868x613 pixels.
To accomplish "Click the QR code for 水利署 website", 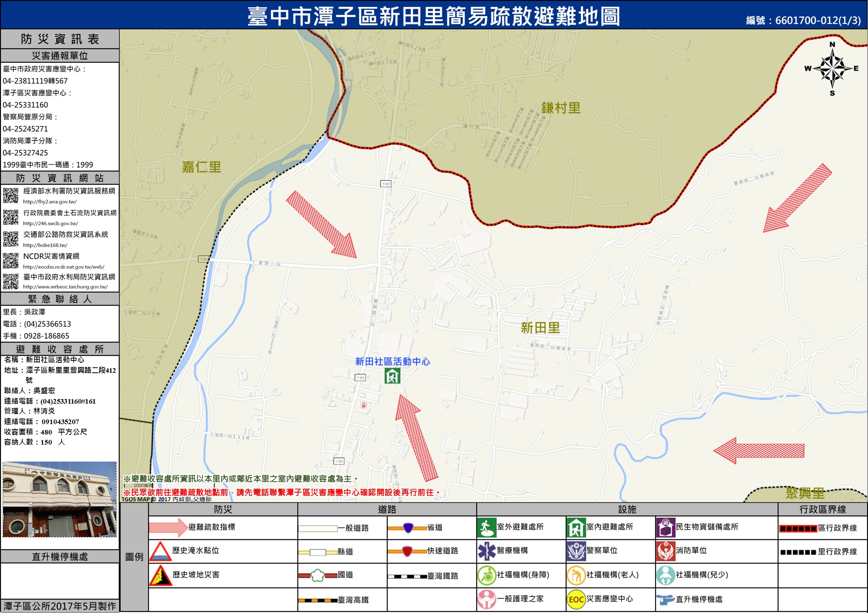I will click(x=10, y=195).
